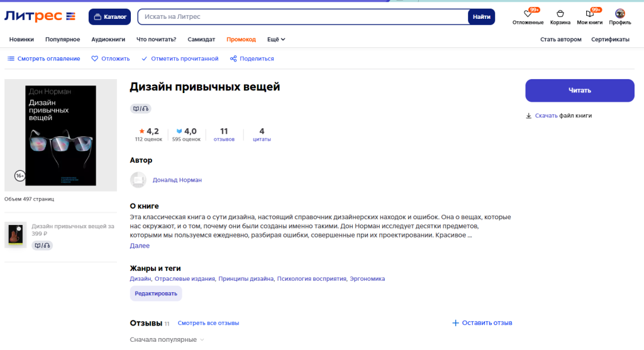Toggle Отметить прочитанной
The width and height of the screenshot is (644, 350).
(180, 58)
